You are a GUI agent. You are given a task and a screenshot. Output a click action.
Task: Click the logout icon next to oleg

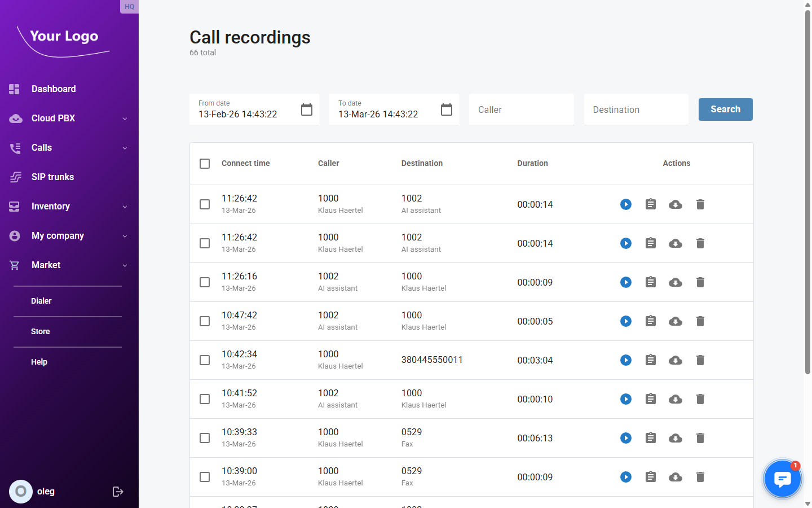tap(118, 492)
